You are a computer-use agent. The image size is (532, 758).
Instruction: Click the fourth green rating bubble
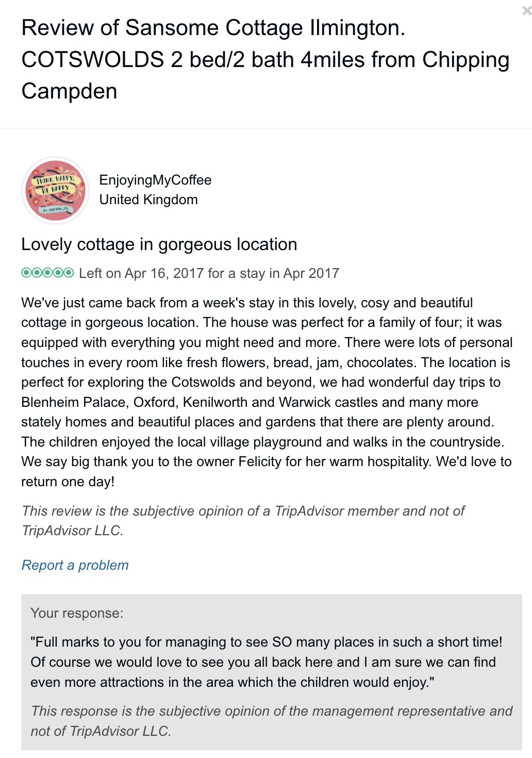(x=58, y=272)
